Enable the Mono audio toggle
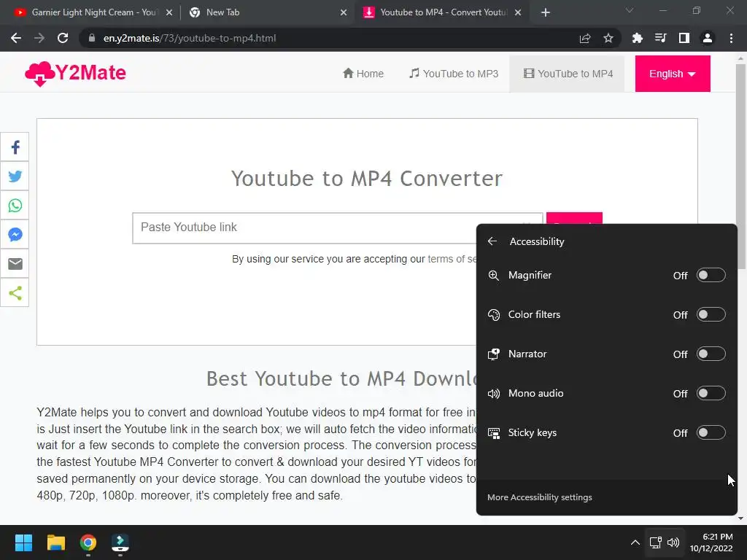 [711, 393]
